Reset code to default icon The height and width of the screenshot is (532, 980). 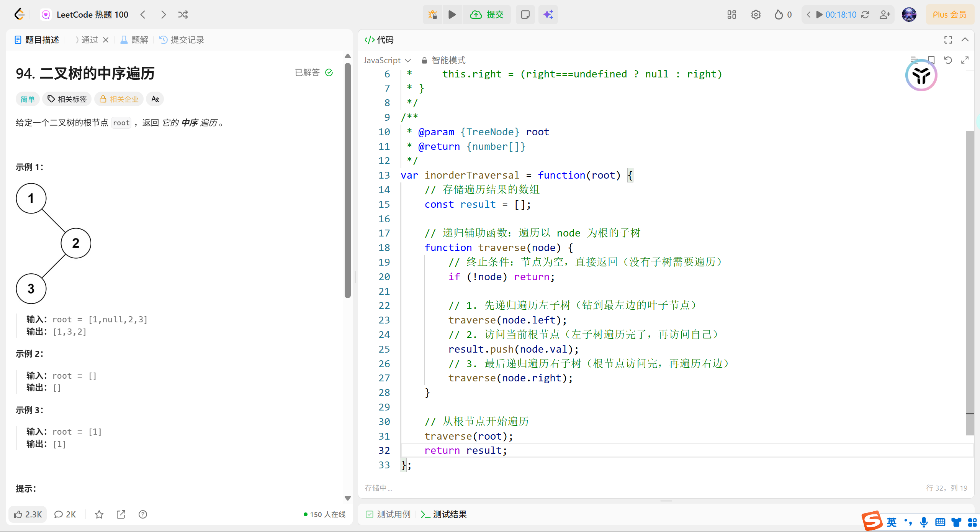(948, 60)
